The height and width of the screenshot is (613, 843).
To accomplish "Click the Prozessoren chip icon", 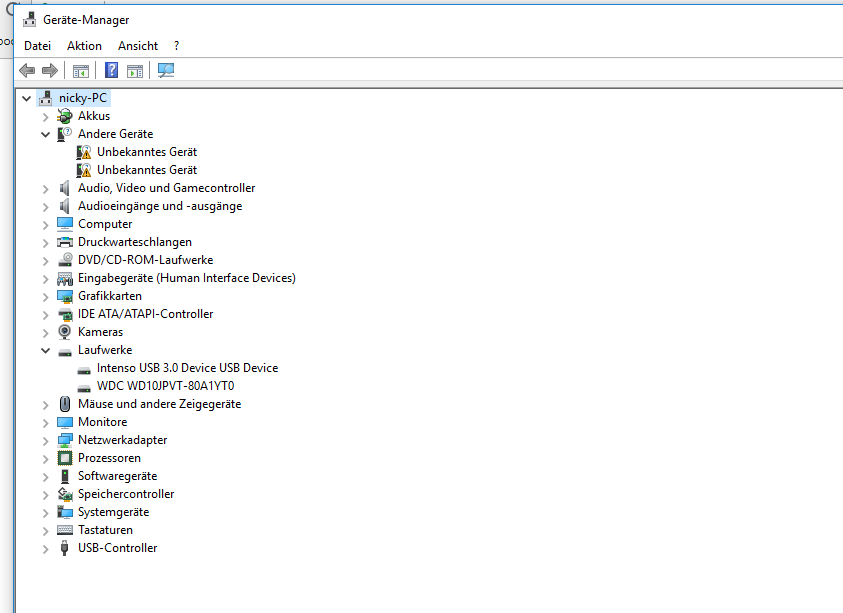I will pyautogui.click(x=65, y=458).
